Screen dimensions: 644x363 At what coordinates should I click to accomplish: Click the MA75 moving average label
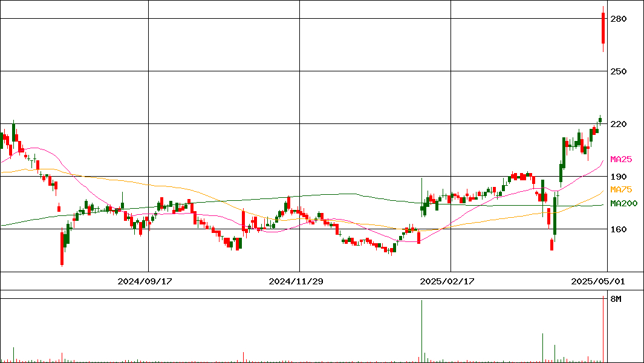[621, 189]
